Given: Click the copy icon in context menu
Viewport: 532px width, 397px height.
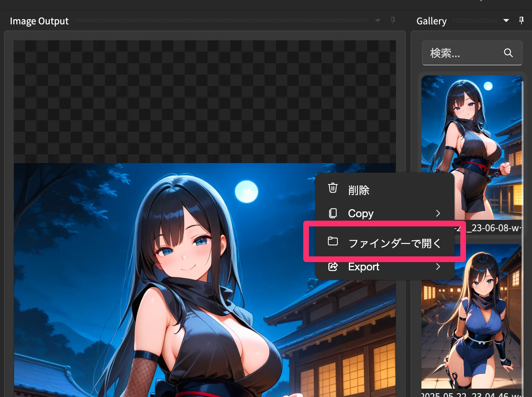Looking at the screenshot, I should [x=333, y=213].
